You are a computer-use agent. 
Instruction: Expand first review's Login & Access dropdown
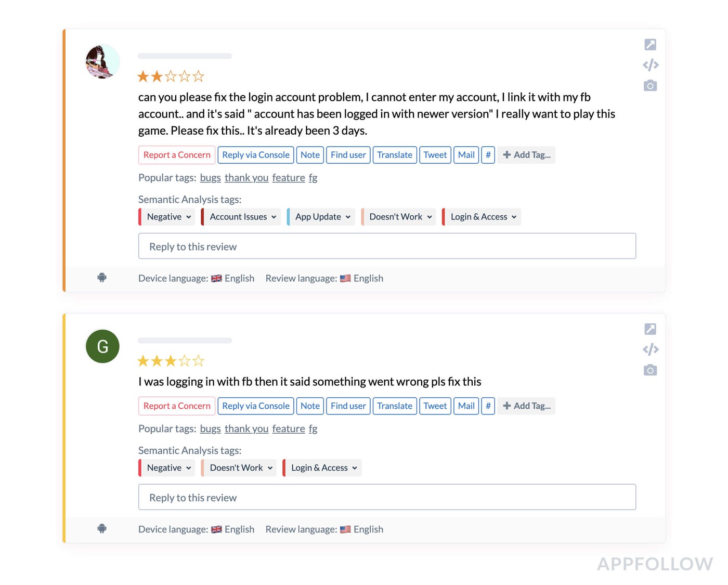(483, 217)
